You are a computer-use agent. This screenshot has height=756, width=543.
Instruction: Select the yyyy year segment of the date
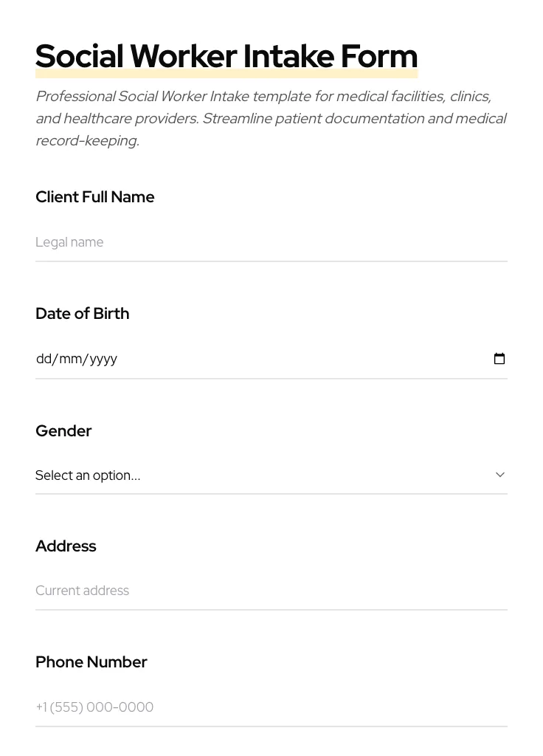pos(103,359)
